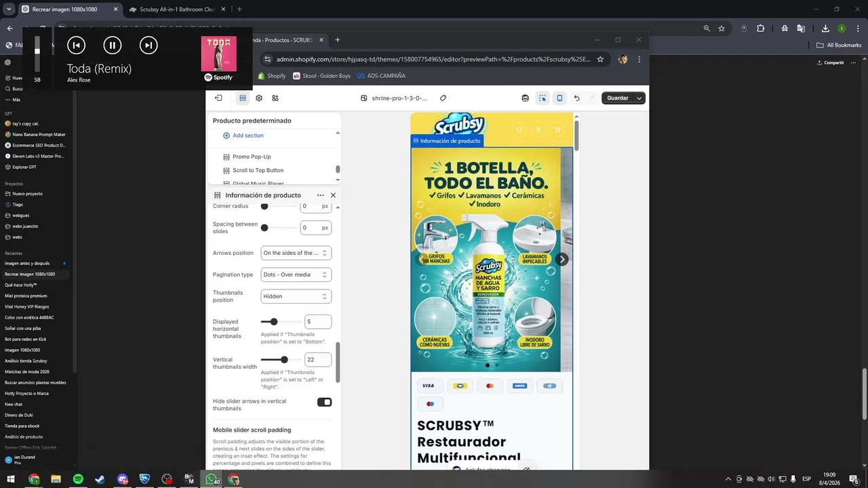The image size is (868, 488).
Task: Click the preview-as-customer glasses icon
Action: pos(525,98)
